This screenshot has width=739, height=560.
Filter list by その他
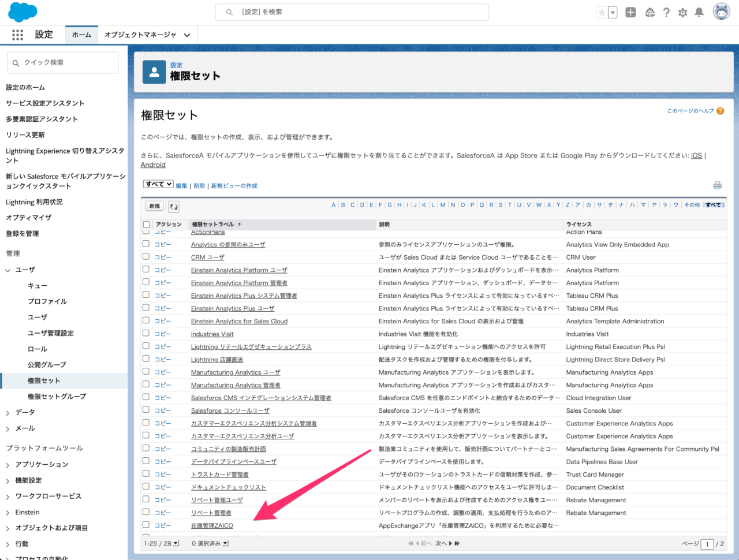point(692,205)
